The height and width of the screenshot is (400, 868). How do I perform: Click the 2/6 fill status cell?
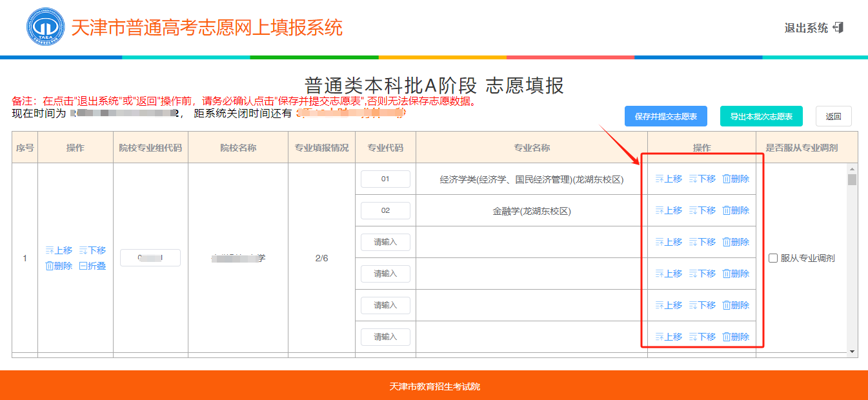pos(321,258)
